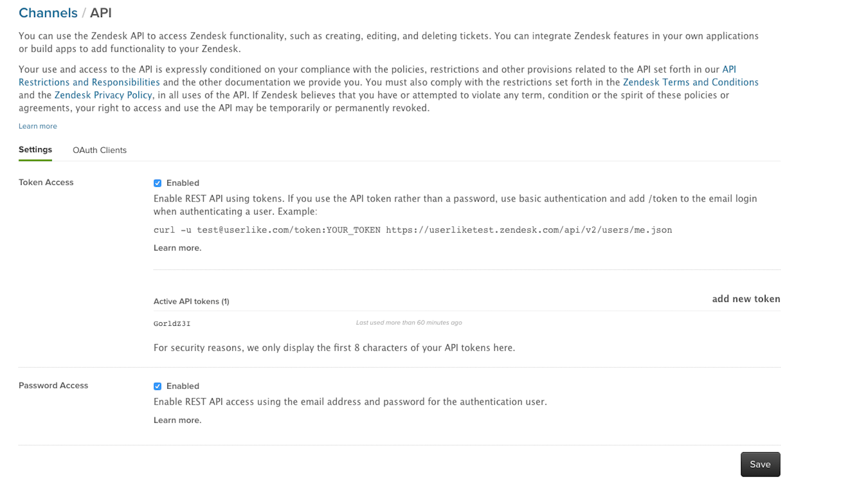
Task: Click the Active API tokens (1) heading
Action: pos(191,301)
